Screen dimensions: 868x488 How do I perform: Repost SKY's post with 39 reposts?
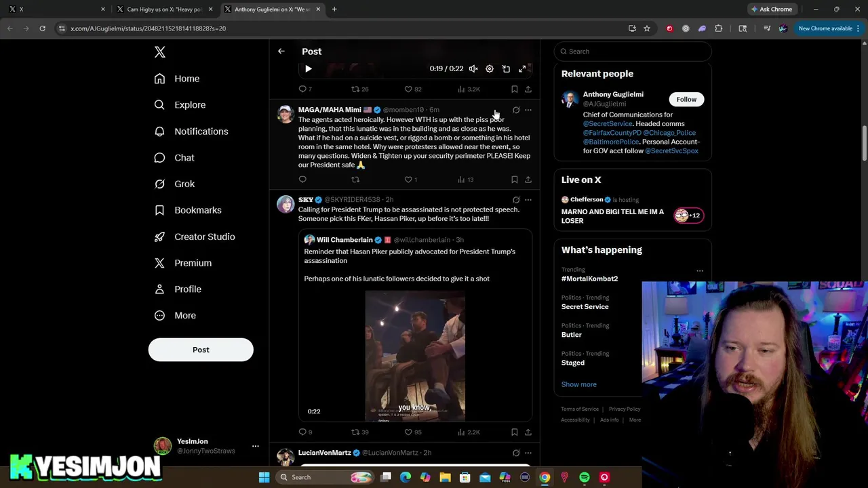[x=359, y=432]
